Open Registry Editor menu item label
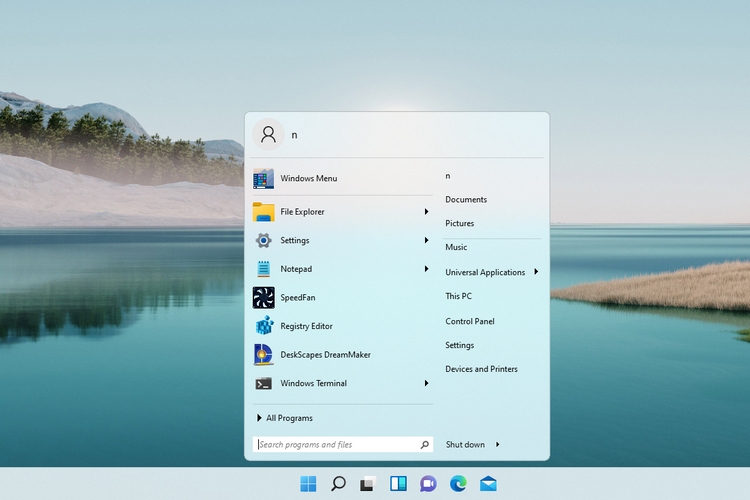This screenshot has width=750, height=500. (x=306, y=326)
